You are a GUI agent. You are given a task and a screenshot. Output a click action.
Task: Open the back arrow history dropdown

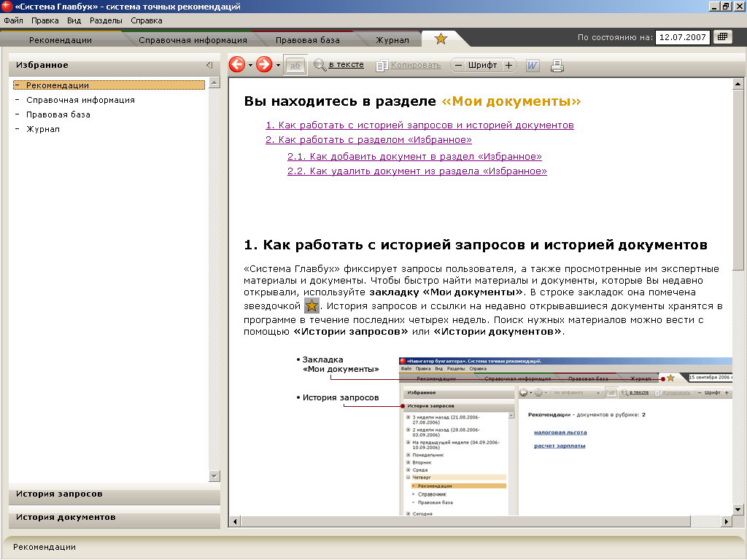250,65
